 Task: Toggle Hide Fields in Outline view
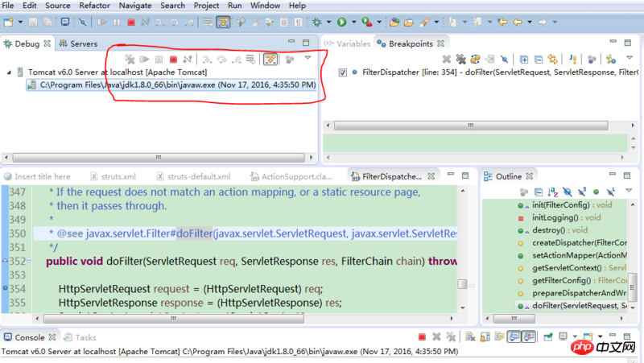(x=568, y=192)
